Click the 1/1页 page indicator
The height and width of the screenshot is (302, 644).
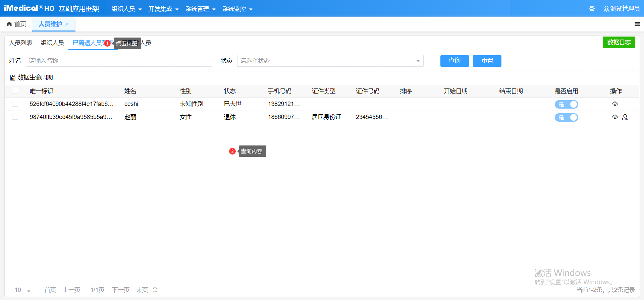pos(97,290)
